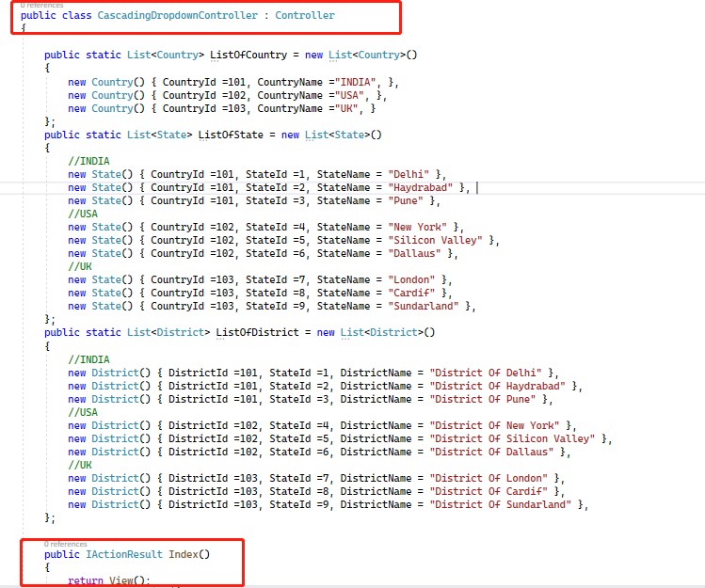Click the ListOfState field name

click(x=231, y=135)
